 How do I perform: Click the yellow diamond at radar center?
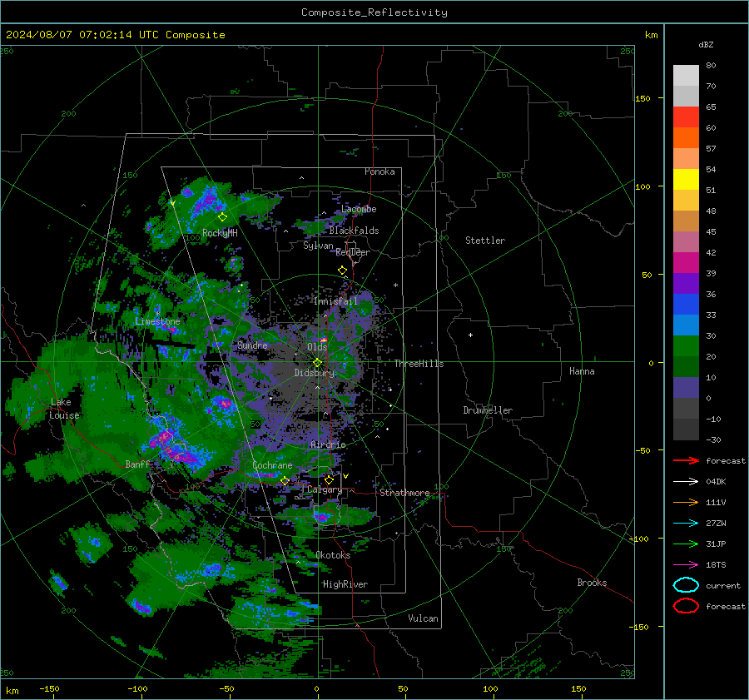317,363
